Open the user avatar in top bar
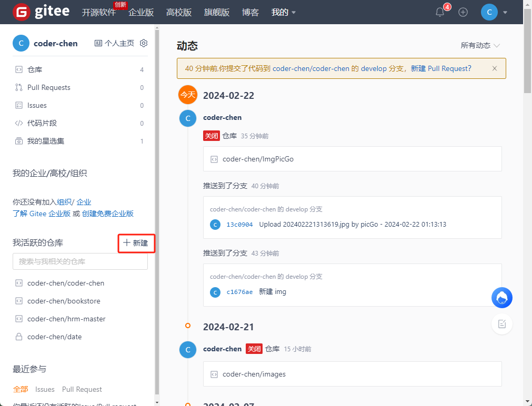532x406 pixels. coord(489,12)
